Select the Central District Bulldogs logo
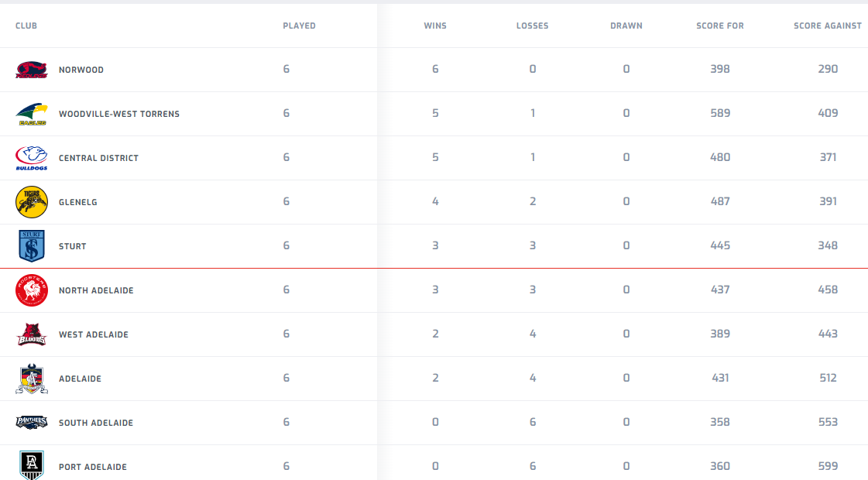The width and height of the screenshot is (868, 480). (x=32, y=158)
